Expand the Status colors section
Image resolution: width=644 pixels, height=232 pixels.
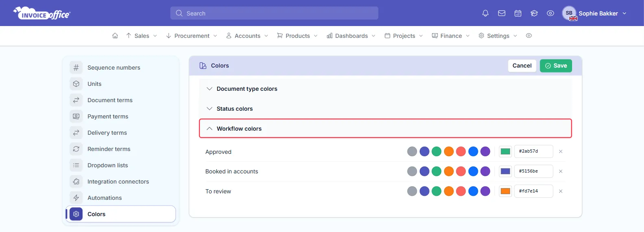[385, 109]
